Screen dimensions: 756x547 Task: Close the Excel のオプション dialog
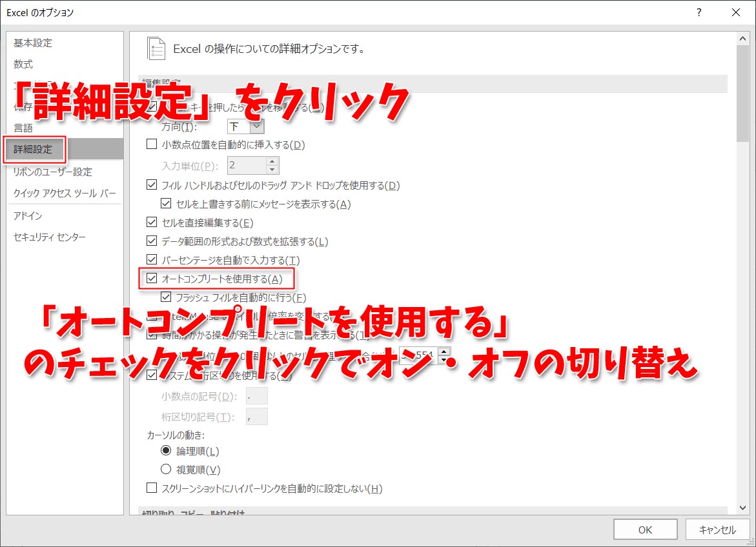click(x=736, y=12)
